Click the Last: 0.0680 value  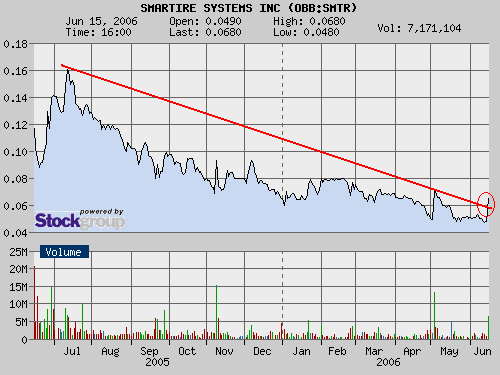[x=205, y=32]
